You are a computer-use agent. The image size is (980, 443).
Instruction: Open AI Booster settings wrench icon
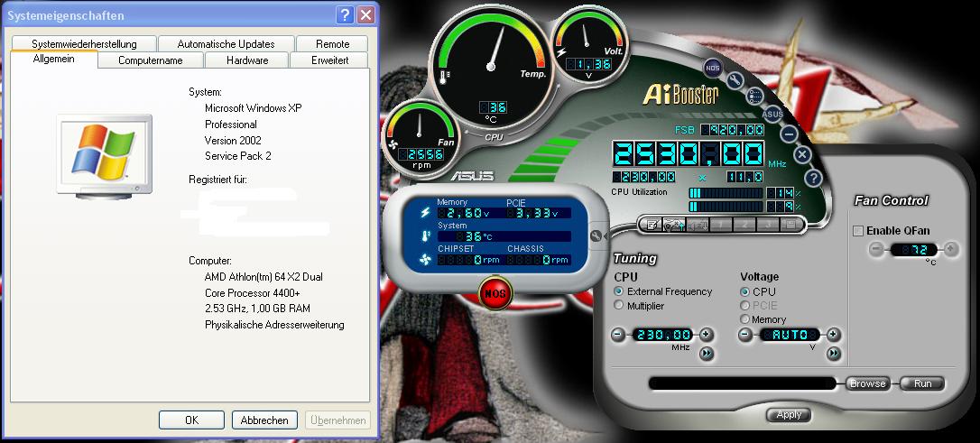click(x=736, y=80)
